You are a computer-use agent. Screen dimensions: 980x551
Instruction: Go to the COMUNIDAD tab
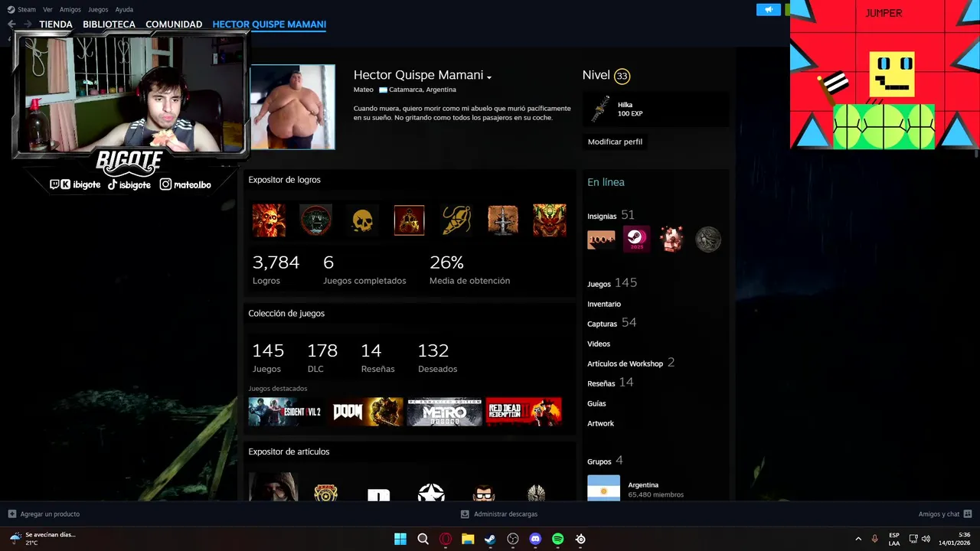174,24
